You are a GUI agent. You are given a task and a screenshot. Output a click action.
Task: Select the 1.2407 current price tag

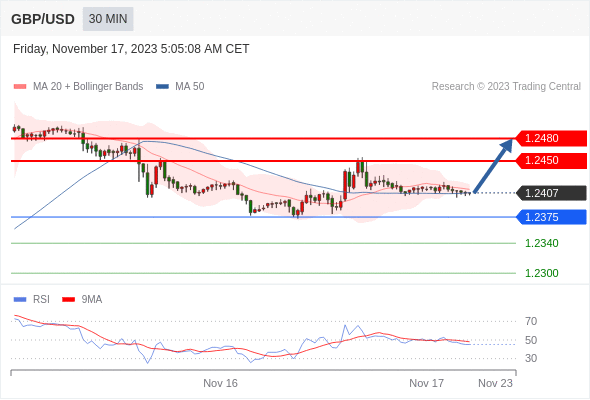point(551,193)
